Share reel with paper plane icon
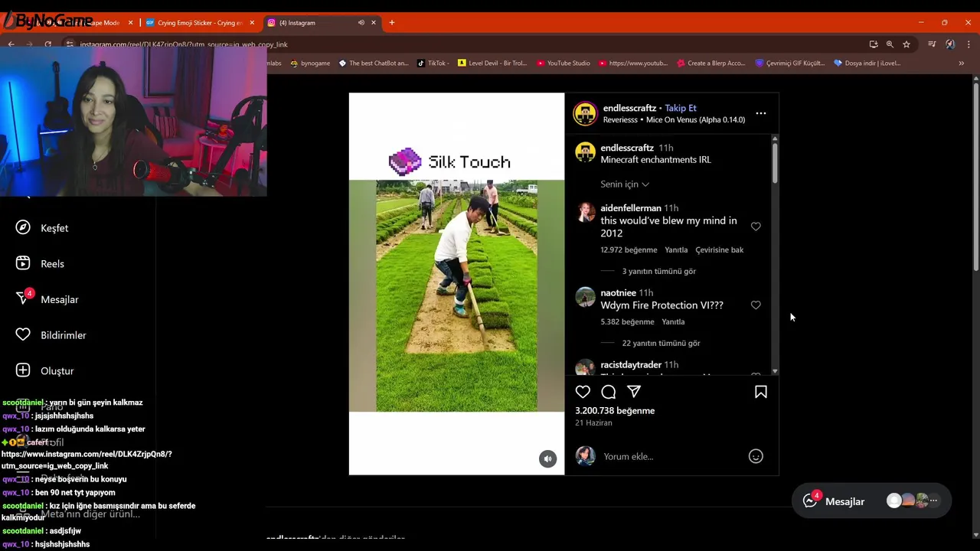Viewport: 980px width, 551px height. [x=634, y=392]
